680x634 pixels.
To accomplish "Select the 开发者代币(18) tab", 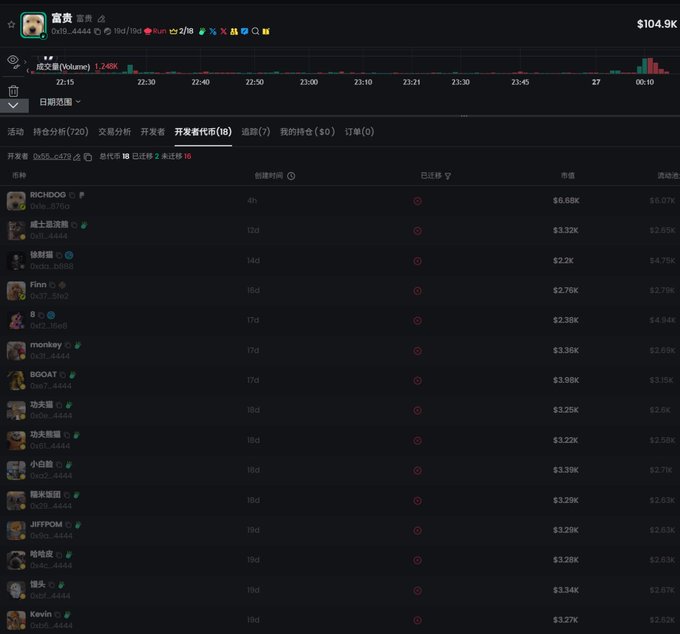I will pos(203,132).
